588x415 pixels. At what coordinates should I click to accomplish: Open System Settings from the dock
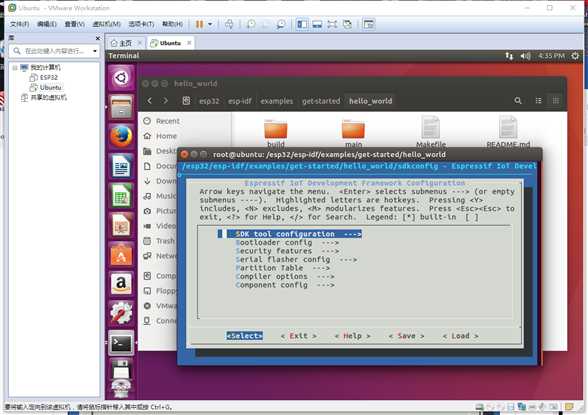pyautogui.click(x=121, y=313)
